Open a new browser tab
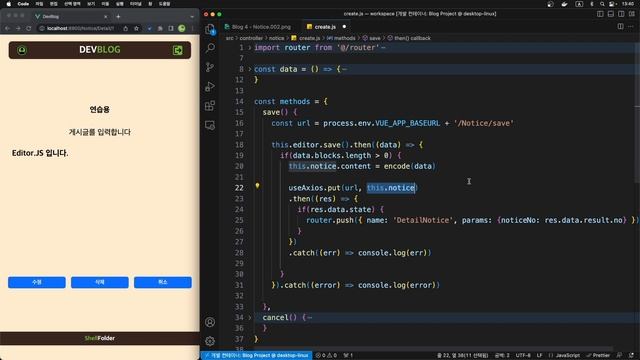The height and width of the screenshot is (360, 640). pyautogui.click(x=118, y=17)
